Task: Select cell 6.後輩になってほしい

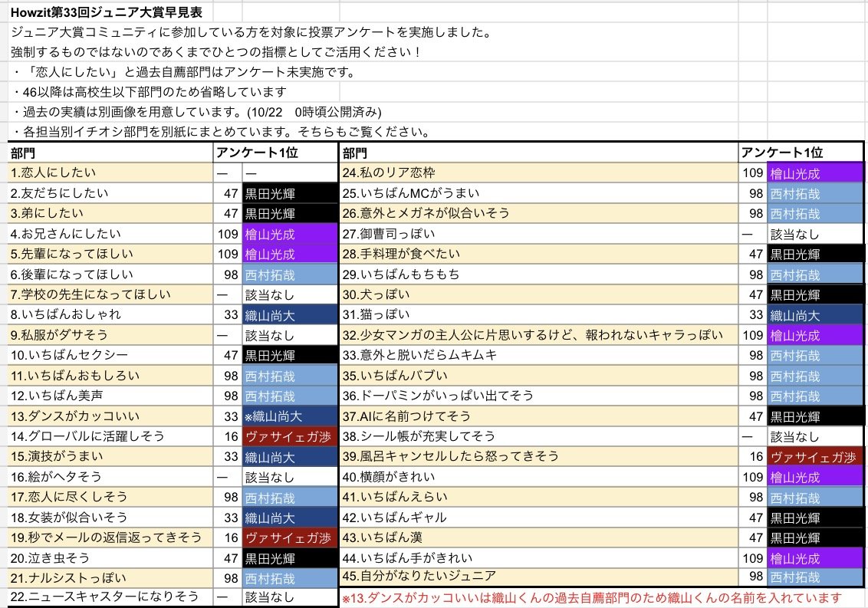Action: [110, 274]
